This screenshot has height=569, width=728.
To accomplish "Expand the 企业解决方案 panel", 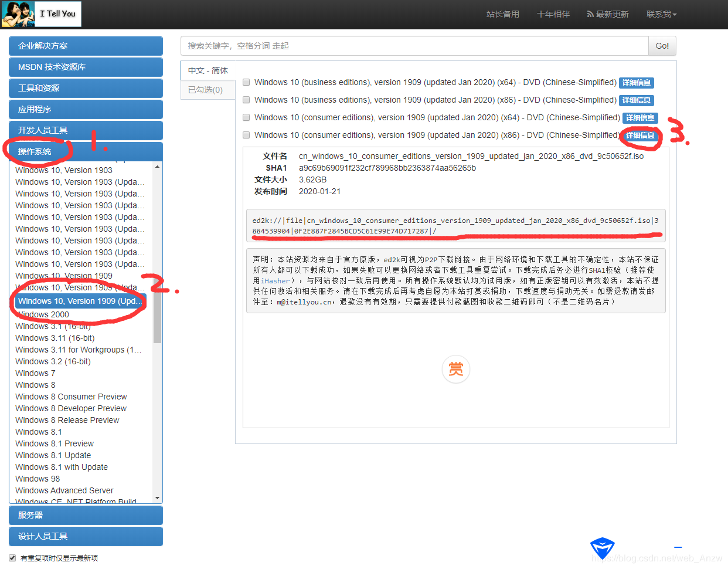I will coord(86,46).
